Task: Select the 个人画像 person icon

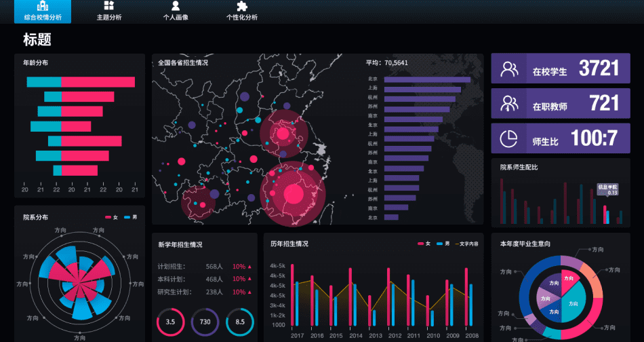Action: 176,5
